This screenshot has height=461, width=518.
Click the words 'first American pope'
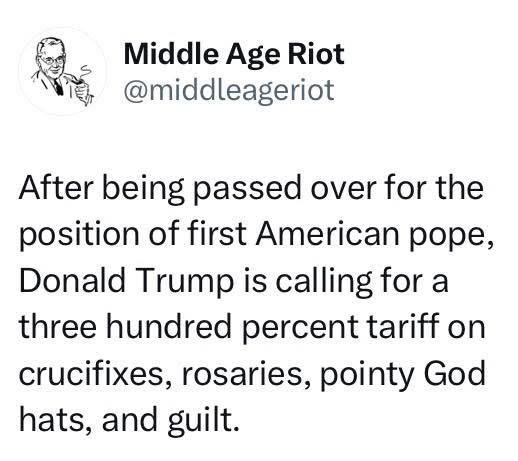340,235
